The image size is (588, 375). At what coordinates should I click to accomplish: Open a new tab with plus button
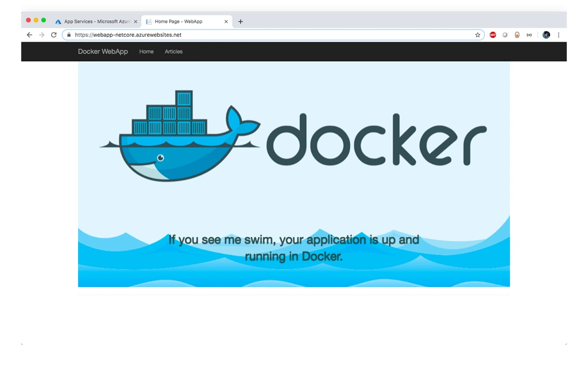pyautogui.click(x=241, y=22)
